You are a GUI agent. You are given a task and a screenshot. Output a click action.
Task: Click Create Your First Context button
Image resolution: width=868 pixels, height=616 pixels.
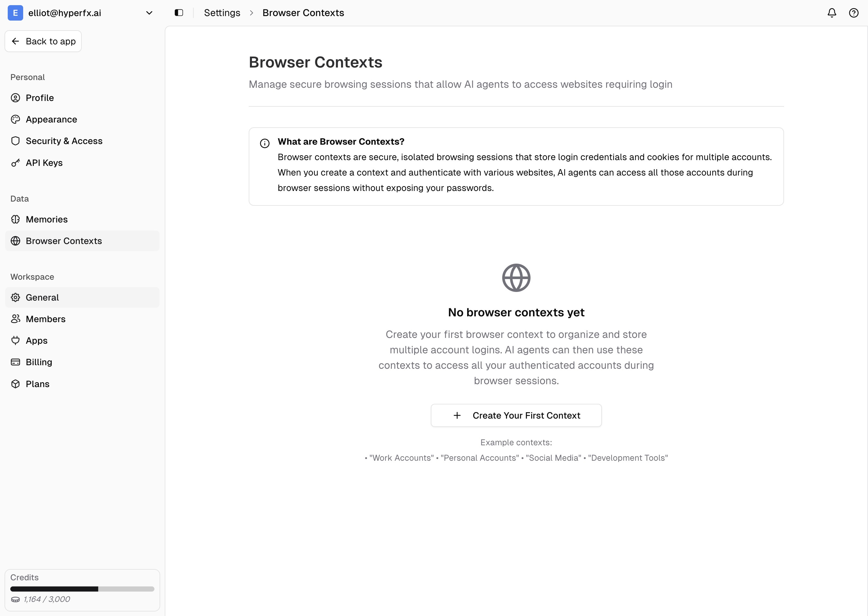516,415
